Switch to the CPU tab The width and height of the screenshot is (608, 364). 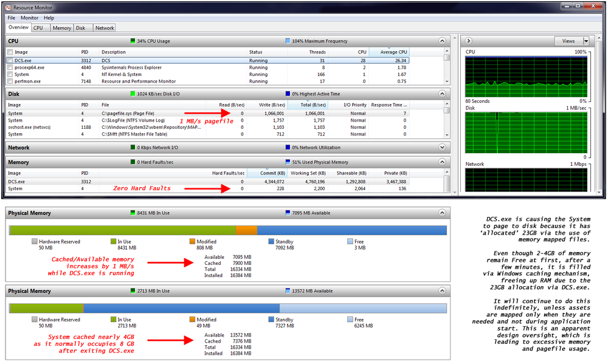tap(40, 28)
